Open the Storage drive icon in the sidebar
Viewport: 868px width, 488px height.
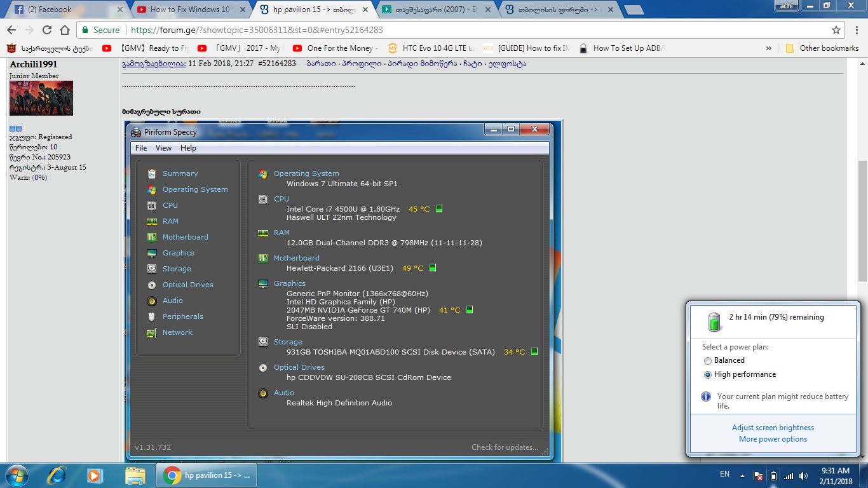click(151, 269)
